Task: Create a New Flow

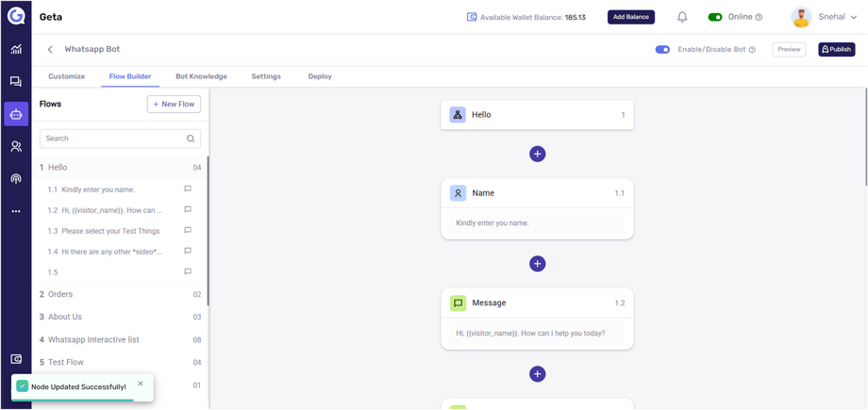Action: click(174, 104)
